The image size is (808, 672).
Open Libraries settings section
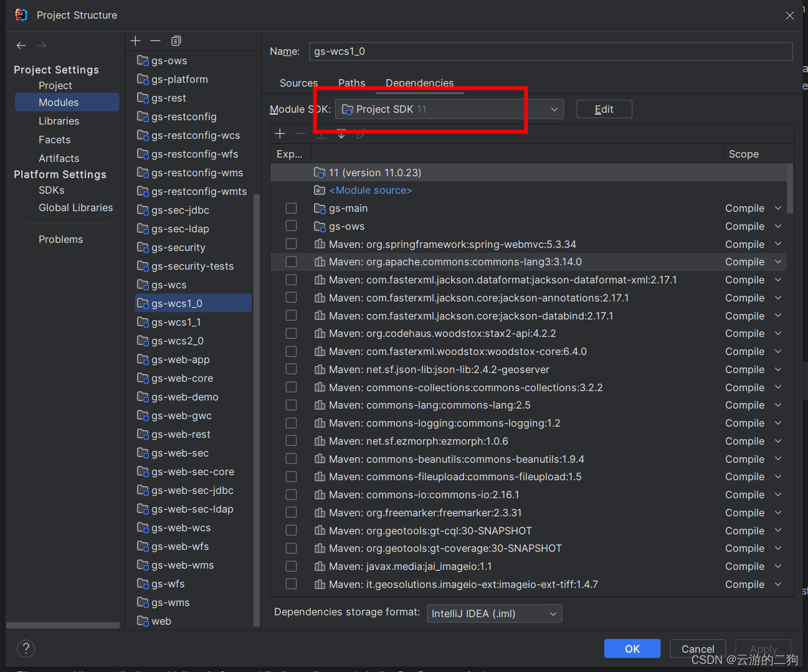coord(59,121)
